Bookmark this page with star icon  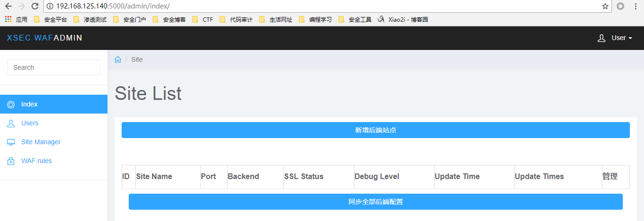point(605,6)
